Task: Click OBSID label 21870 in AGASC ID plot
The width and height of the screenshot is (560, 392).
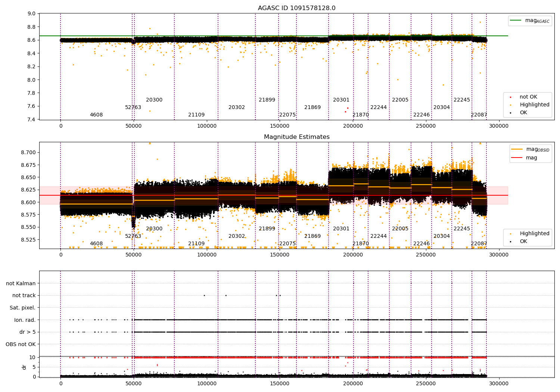Action: coord(361,115)
